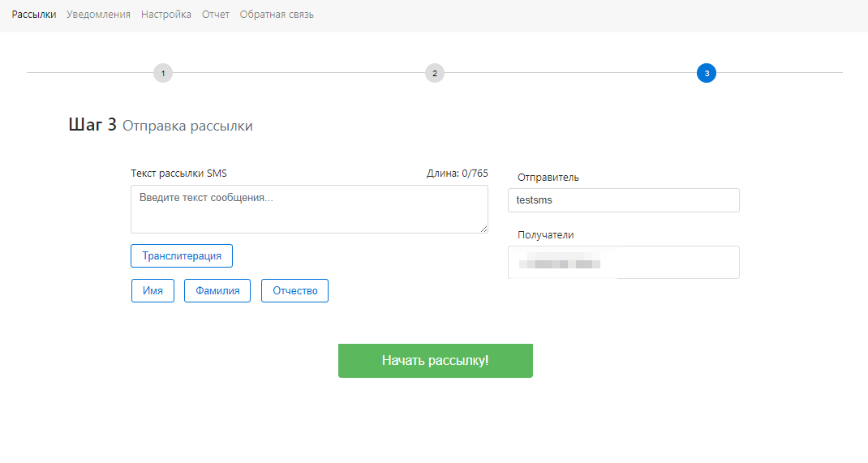Click the textarea resize handle corner
The image size is (868, 463).
[483, 229]
